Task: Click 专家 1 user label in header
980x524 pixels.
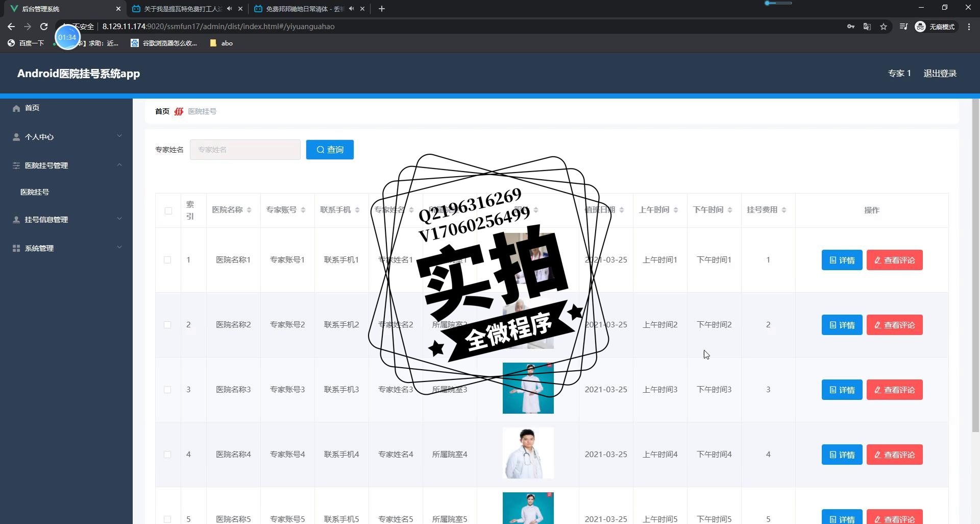Action: 899,74
